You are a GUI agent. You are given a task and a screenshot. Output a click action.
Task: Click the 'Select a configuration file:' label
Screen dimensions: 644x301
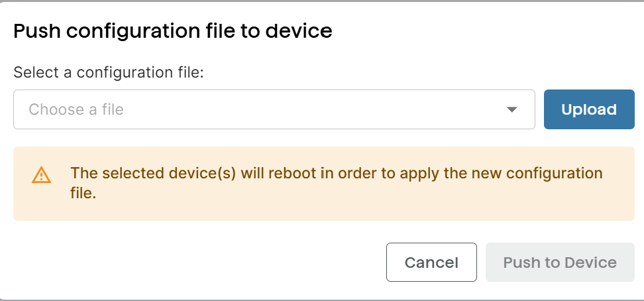109,73
